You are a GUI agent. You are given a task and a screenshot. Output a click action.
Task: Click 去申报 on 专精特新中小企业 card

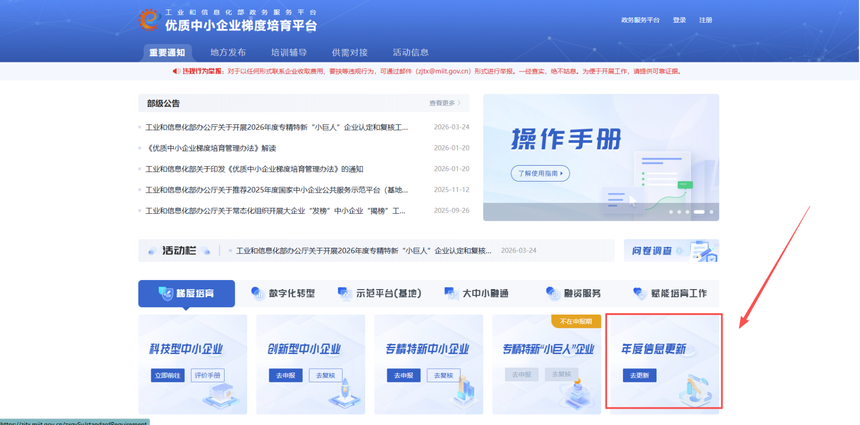(404, 375)
